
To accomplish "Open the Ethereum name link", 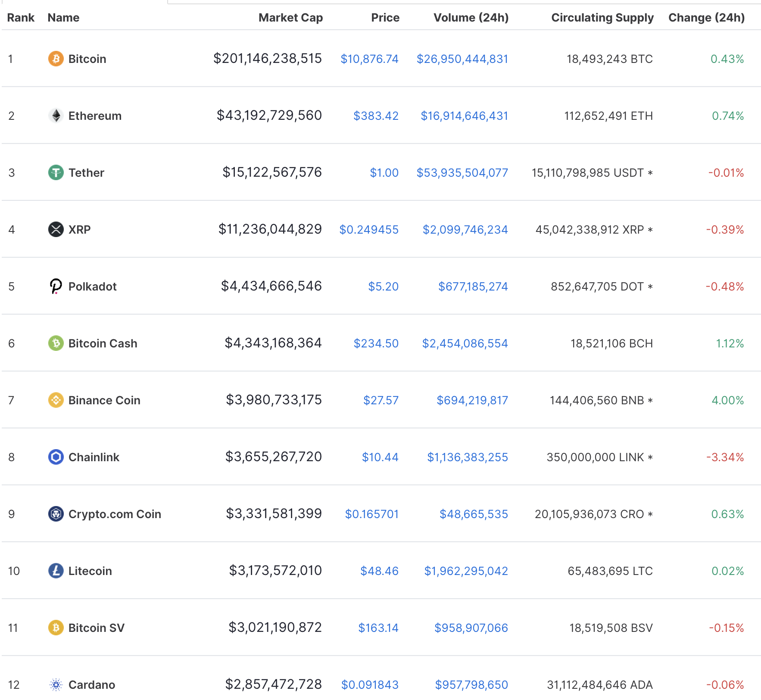I will click(x=95, y=116).
